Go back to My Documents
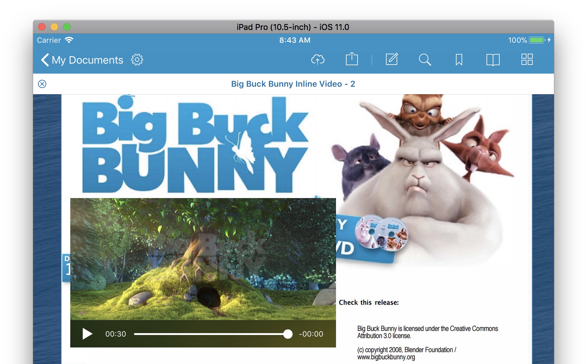 82,60
